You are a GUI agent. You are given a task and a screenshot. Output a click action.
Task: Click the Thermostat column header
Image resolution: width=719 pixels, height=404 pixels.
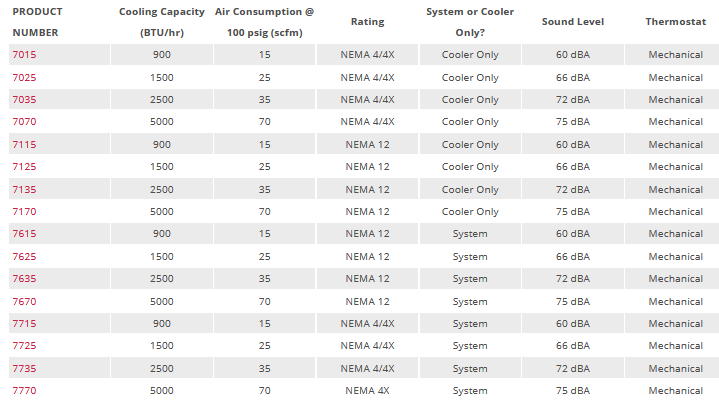click(x=675, y=21)
